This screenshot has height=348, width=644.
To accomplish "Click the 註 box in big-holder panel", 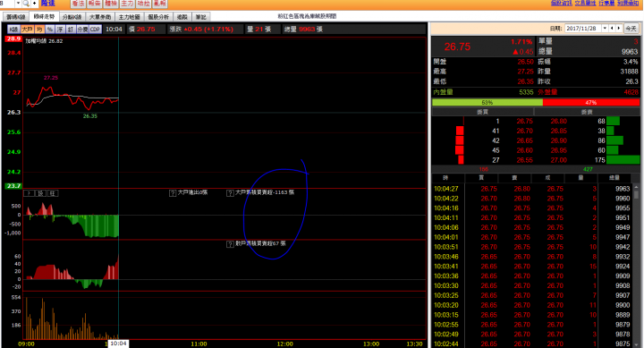I will [53, 193].
